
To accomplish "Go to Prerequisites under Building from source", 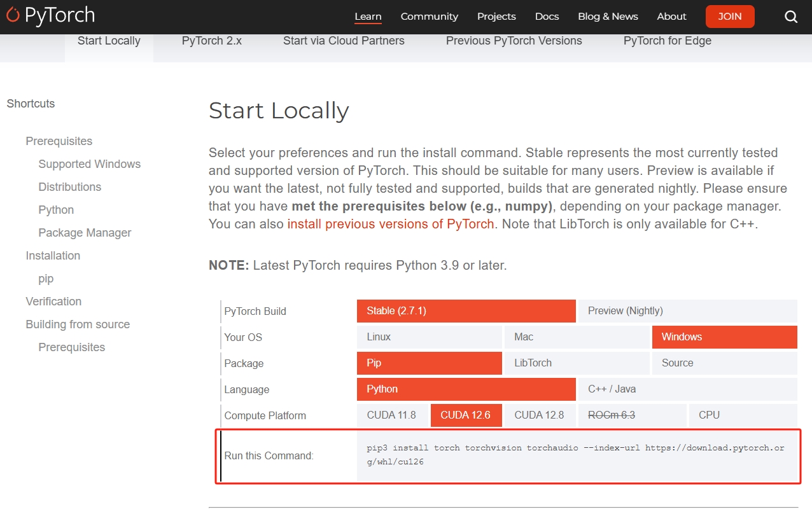I will pyautogui.click(x=72, y=347).
